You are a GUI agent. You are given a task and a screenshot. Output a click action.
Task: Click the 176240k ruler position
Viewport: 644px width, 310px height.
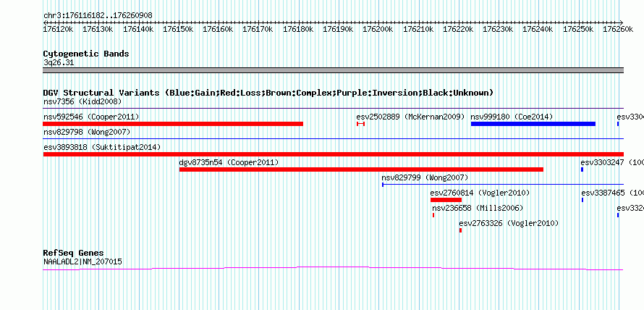[x=538, y=29]
